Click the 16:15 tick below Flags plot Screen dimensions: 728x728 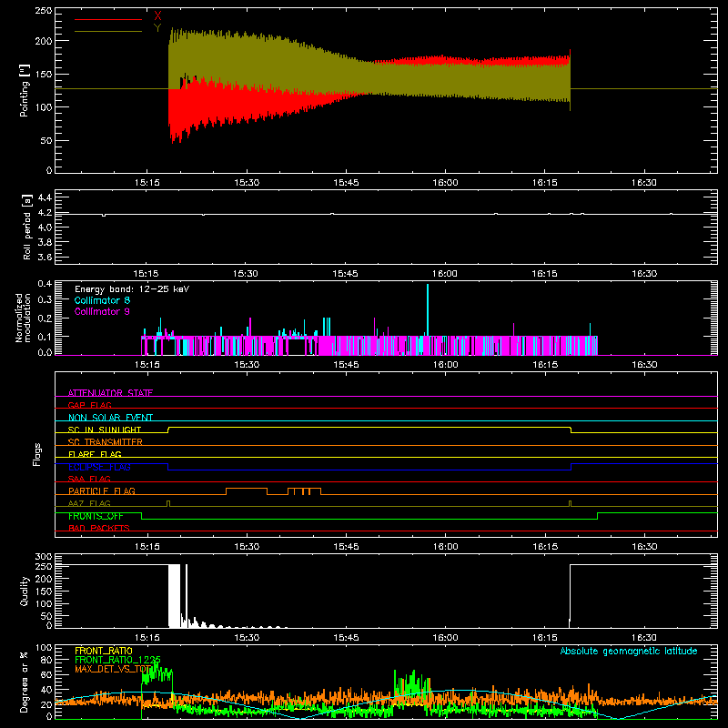click(545, 547)
